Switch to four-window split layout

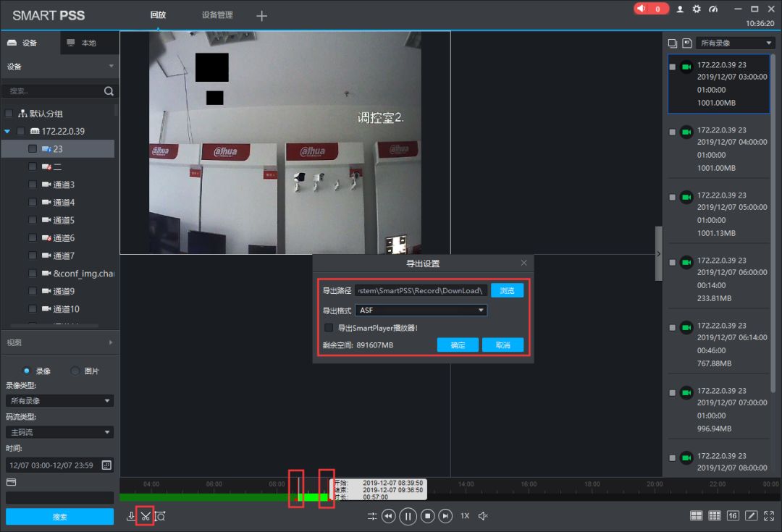pyautogui.click(x=696, y=515)
